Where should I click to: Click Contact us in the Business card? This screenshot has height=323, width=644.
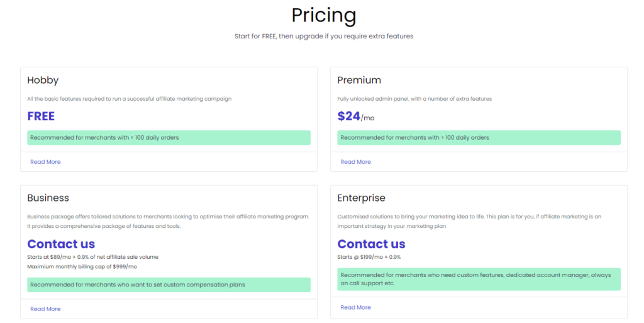(x=61, y=244)
